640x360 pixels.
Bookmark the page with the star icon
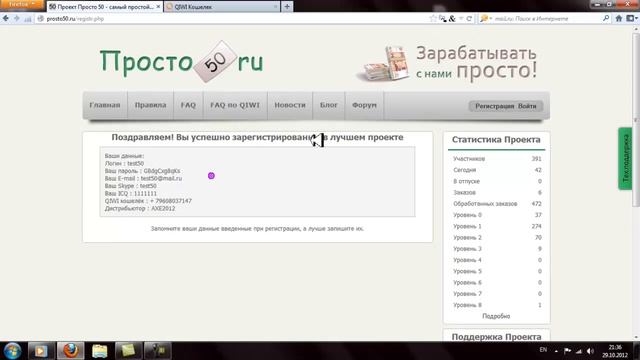[x=433, y=18]
